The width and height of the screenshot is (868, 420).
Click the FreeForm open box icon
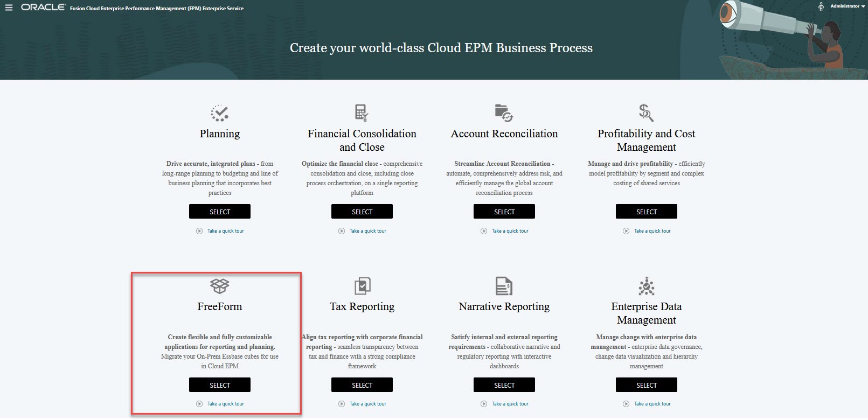[220, 286]
